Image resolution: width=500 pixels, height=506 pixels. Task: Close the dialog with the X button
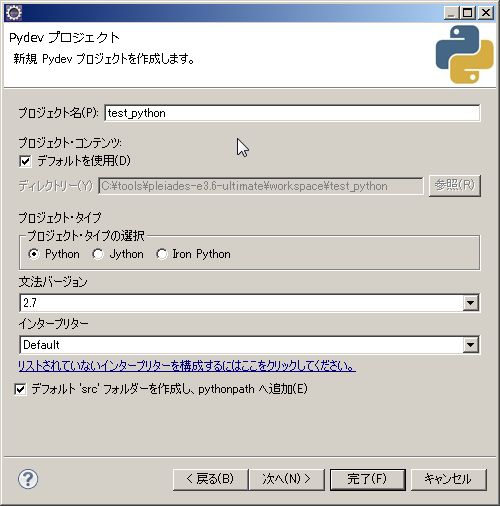486,13
